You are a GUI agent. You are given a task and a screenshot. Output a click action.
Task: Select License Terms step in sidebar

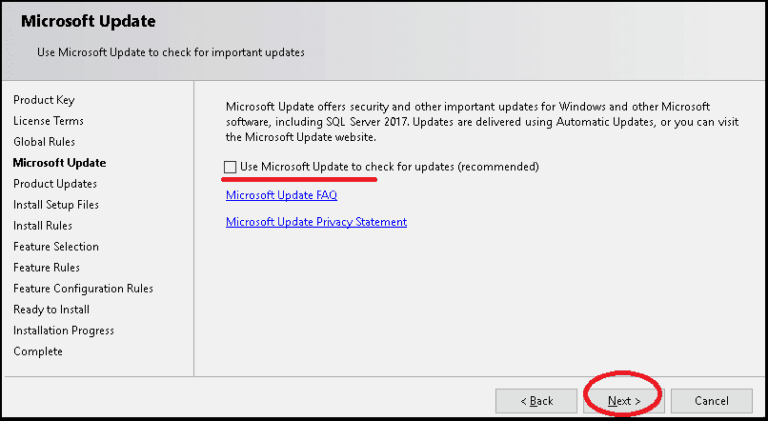click(47, 121)
